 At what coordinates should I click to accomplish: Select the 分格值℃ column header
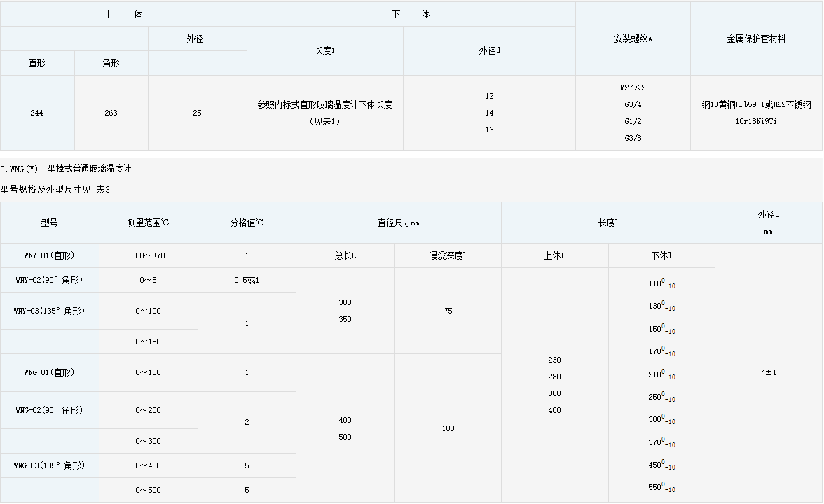[247, 223]
